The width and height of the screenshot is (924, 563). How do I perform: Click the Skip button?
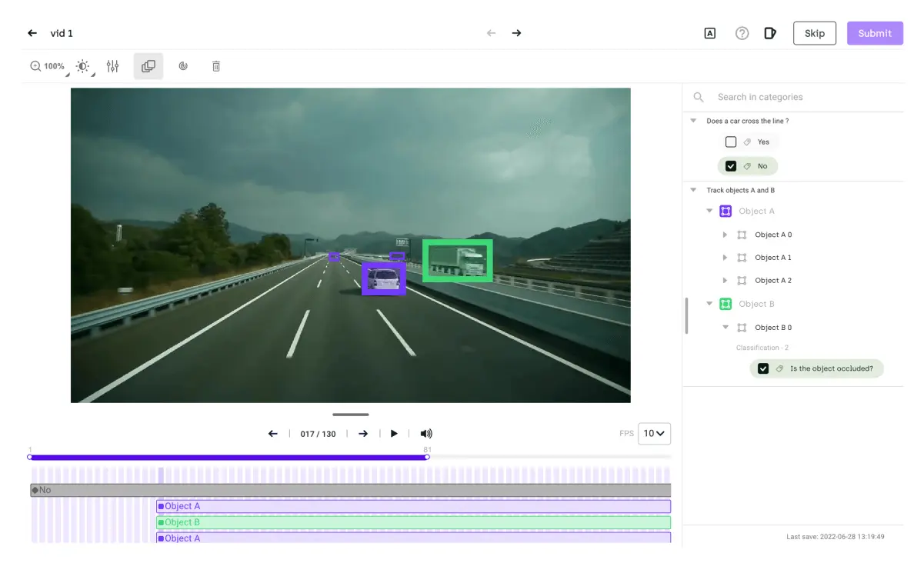[x=815, y=33]
